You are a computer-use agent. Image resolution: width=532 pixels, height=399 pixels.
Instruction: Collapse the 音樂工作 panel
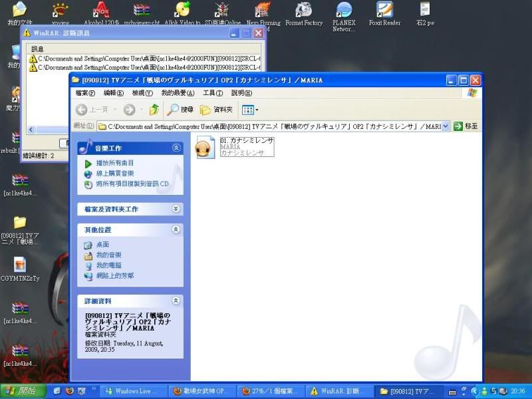tap(176, 148)
